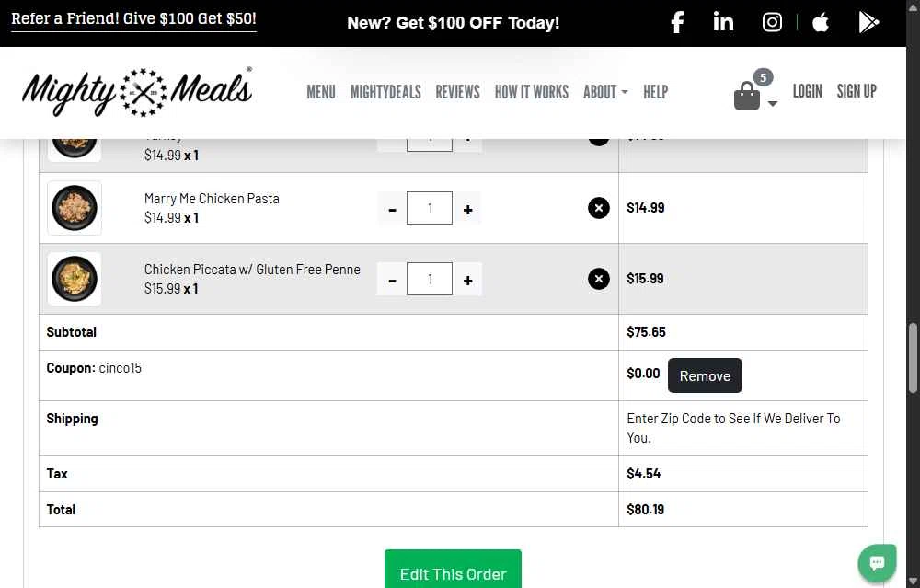
Task: Click the page vertical scrollbar thumb
Action: [x=913, y=357]
